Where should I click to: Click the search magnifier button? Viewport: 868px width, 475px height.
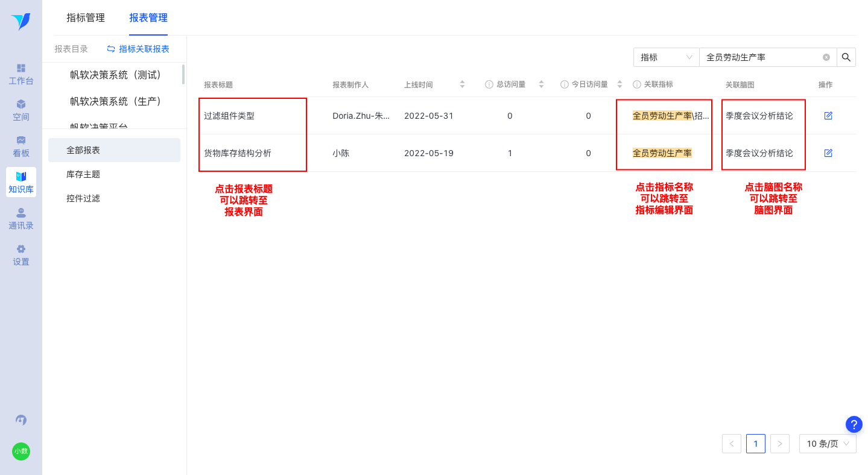click(x=846, y=57)
